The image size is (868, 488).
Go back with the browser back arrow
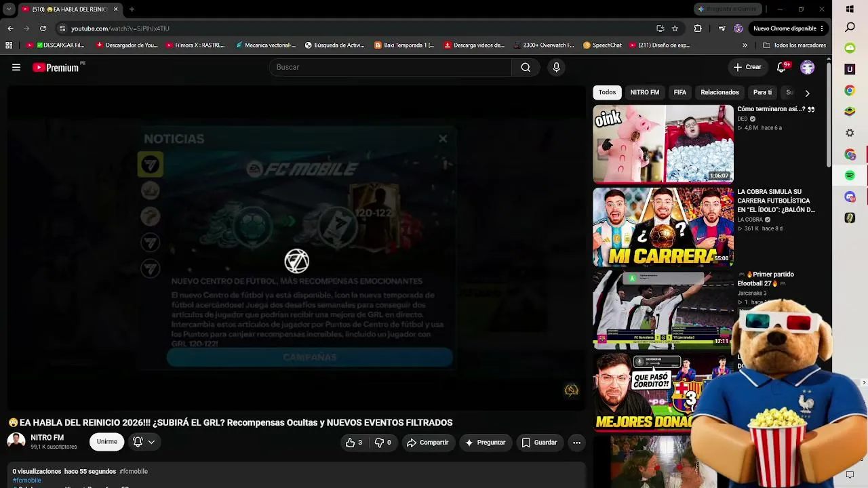[10, 28]
